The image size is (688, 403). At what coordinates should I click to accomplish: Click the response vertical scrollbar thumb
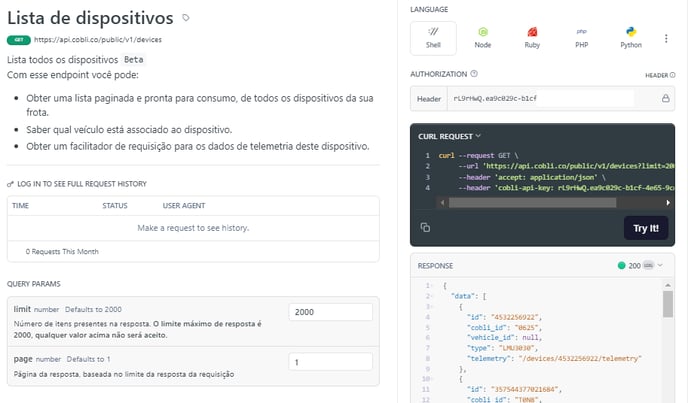(668, 304)
